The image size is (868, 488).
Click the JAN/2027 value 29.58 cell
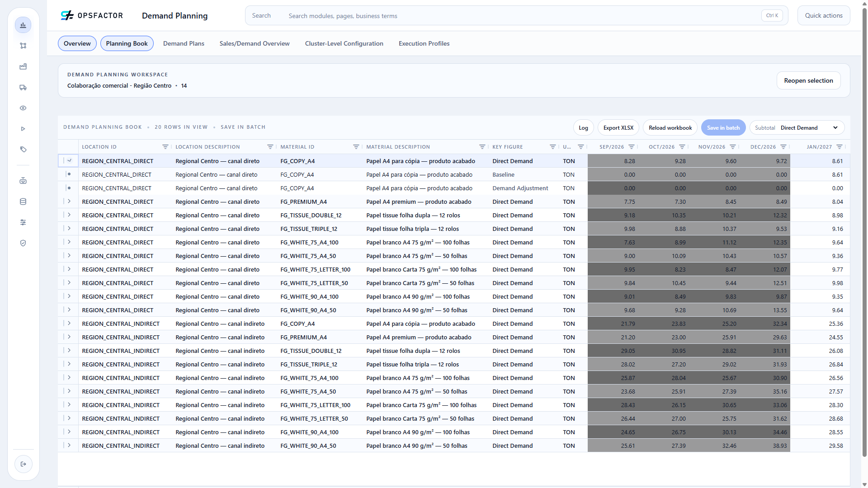[x=820, y=446]
